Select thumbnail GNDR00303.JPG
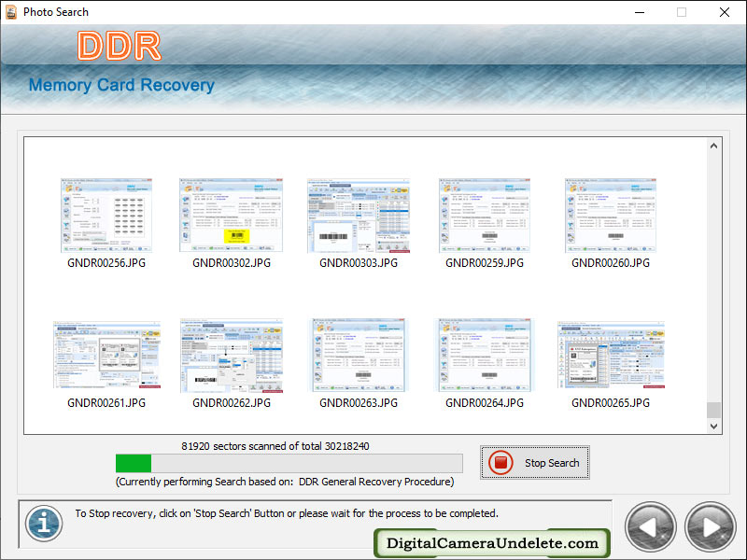 359,216
